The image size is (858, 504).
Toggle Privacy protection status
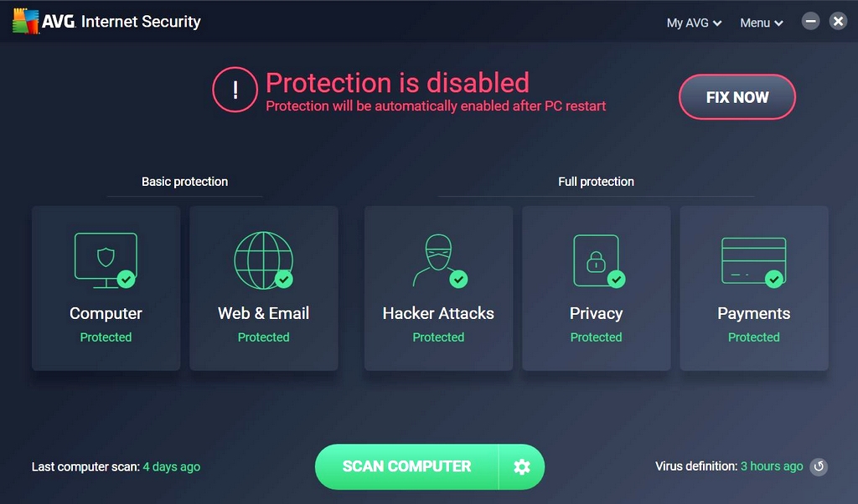pyautogui.click(x=596, y=337)
